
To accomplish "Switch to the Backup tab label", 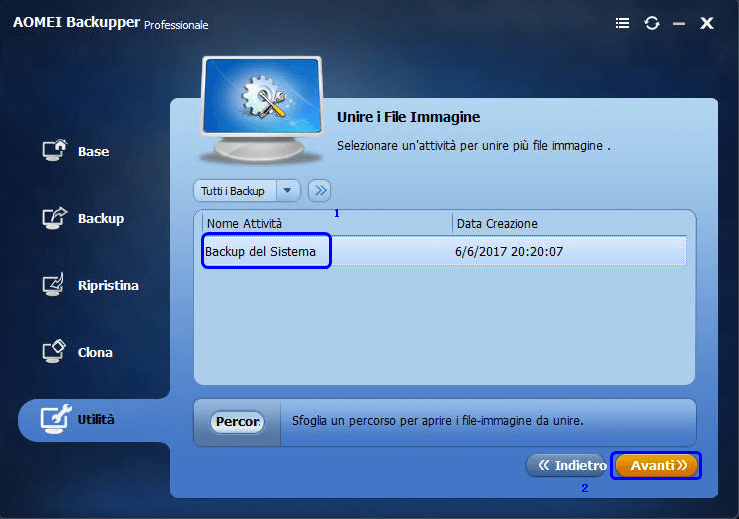I will pos(101,219).
